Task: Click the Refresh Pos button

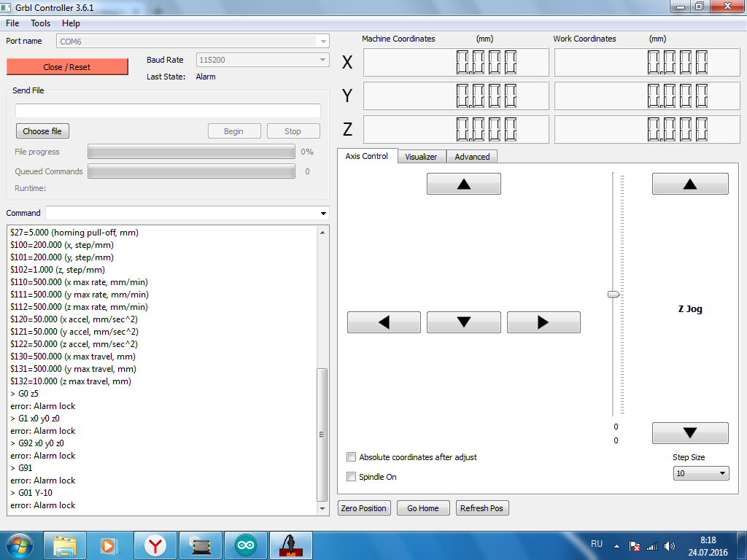Action: tap(482, 508)
